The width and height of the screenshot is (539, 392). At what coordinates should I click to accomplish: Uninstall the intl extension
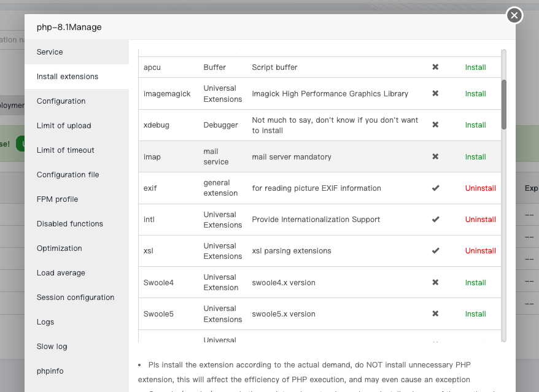point(480,219)
